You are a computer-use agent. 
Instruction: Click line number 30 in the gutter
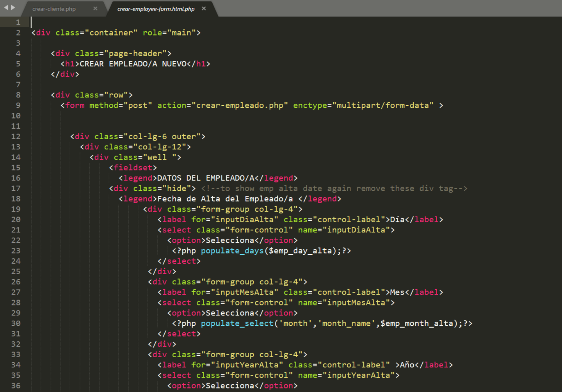(x=16, y=323)
